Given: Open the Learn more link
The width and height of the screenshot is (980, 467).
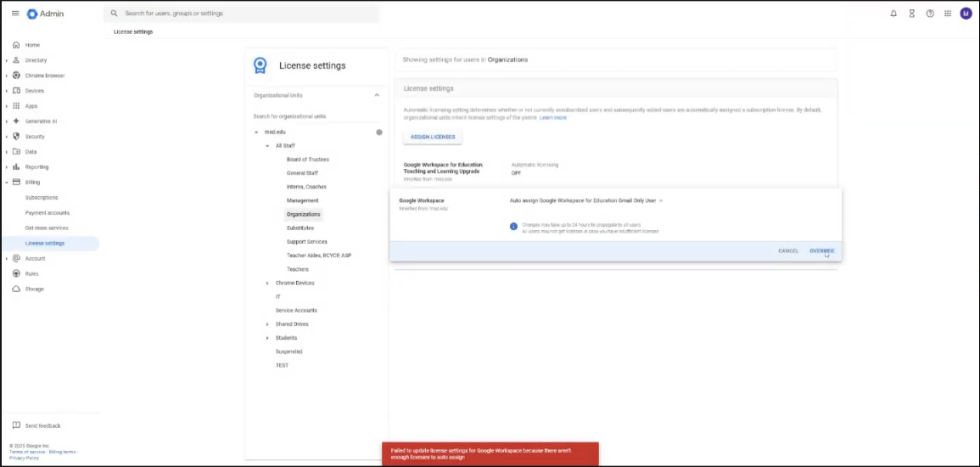Looking at the screenshot, I should [553, 117].
